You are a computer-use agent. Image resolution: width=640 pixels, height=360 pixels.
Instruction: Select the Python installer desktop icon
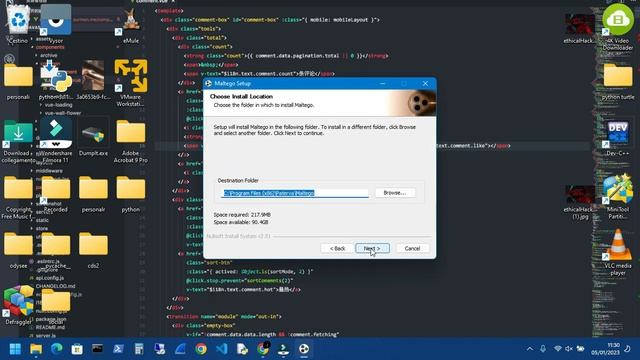[56, 80]
